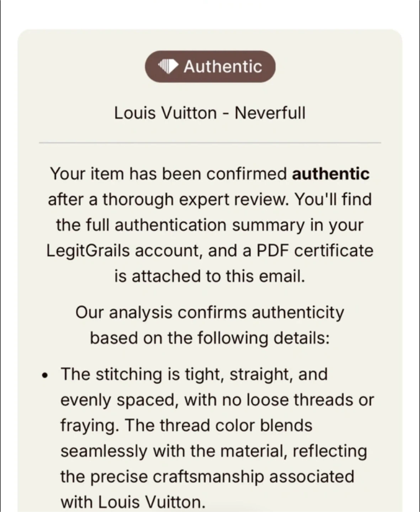Click the "Our analysis confirms authenticity" line
The image size is (420, 512).
click(210, 313)
